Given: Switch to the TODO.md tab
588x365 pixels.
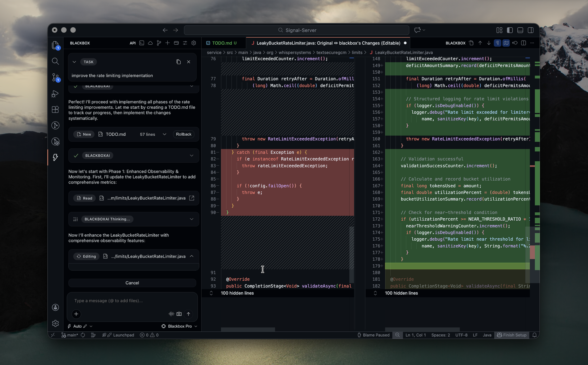Looking at the screenshot, I should tap(222, 43).
